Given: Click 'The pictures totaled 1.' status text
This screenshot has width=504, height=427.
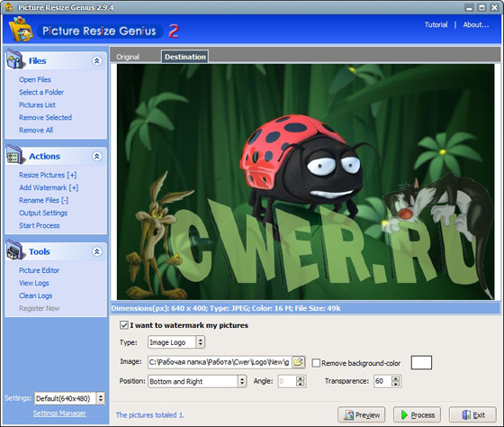Looking at the screenshot, I should coord(150,415).
